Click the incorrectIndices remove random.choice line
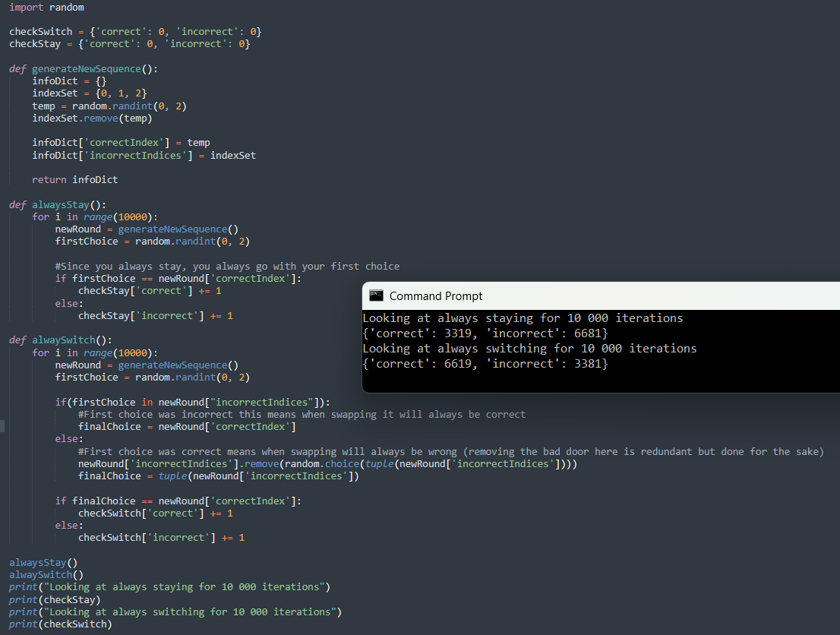Viewport: 840px width, 635px height. (328, 464)
